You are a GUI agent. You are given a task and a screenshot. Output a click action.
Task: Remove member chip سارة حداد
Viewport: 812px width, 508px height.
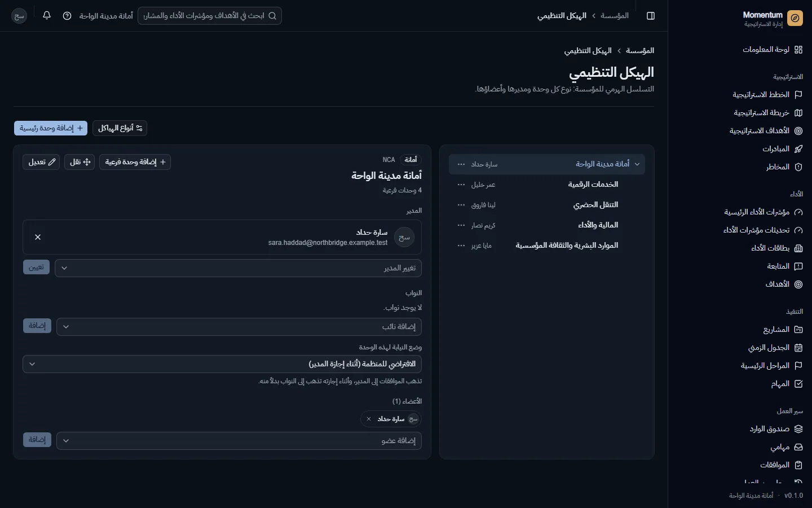point(369,419)
